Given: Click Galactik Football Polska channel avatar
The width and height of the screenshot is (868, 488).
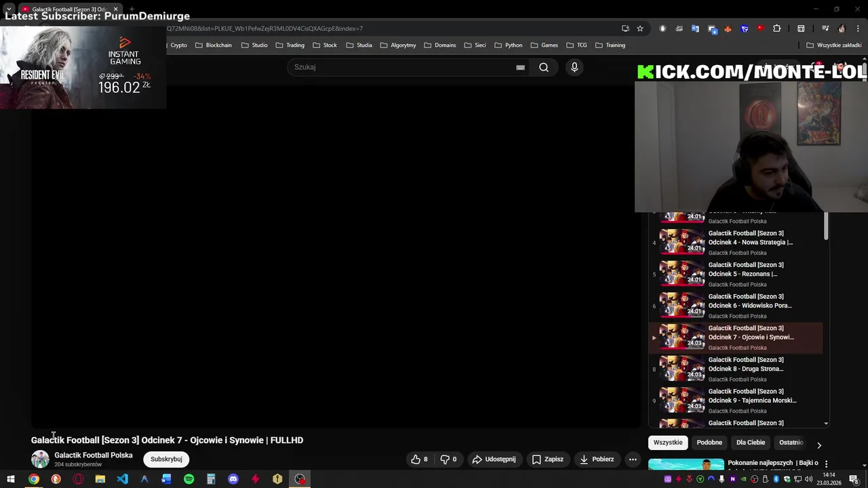Looking at the screenshot, I should coord(40,459).
